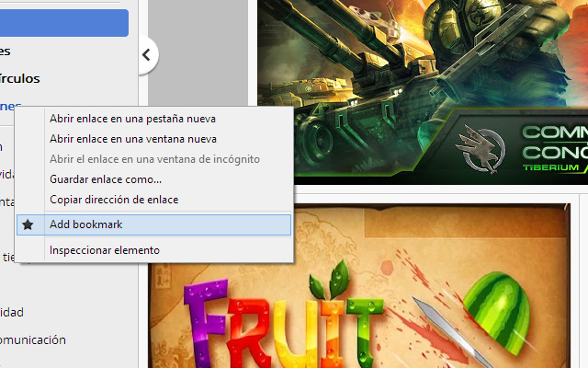Click the star icon beside Add bookmark
This screenshot has width=588, height=368.
click(x=28, y=224)
